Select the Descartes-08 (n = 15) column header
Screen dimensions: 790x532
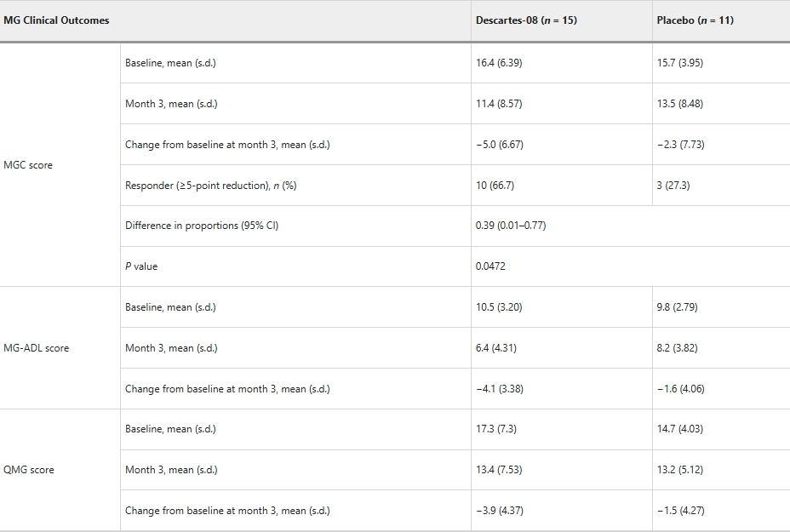526,20
